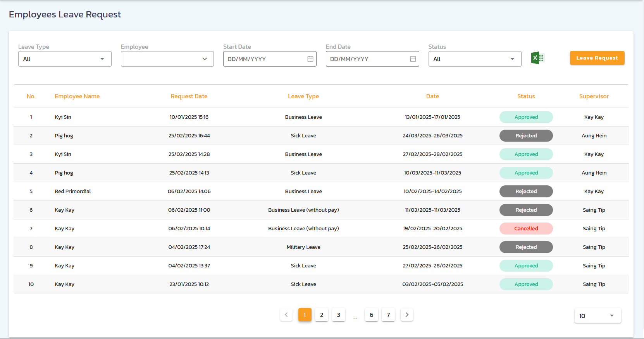Select page 3 in pagination
644x339 pixels.
coord(338,315)
